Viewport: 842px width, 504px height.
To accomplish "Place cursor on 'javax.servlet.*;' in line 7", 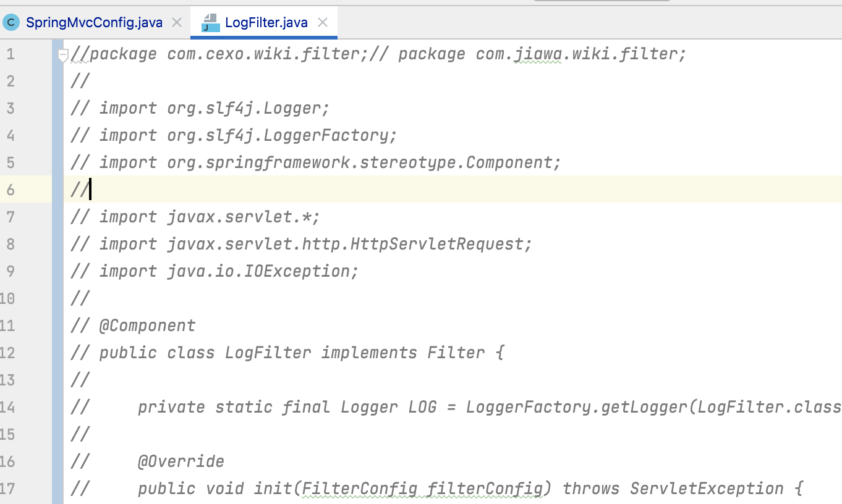I will pyautogui.click(x=244, y=217).
